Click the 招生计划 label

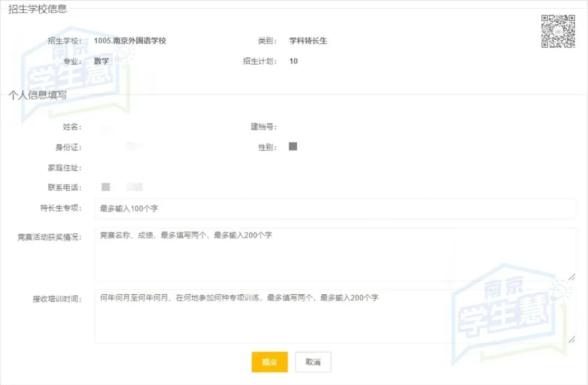click(x=260, y=61)
